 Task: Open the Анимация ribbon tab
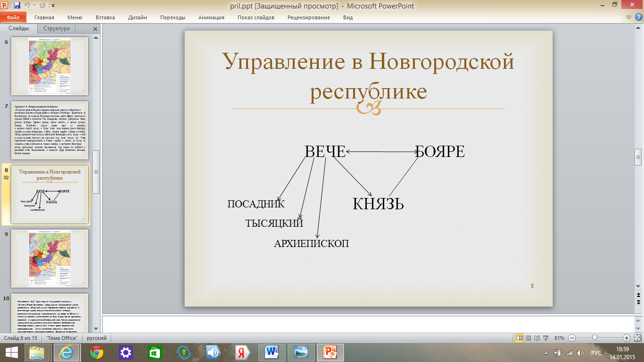(x=211, y=17)
